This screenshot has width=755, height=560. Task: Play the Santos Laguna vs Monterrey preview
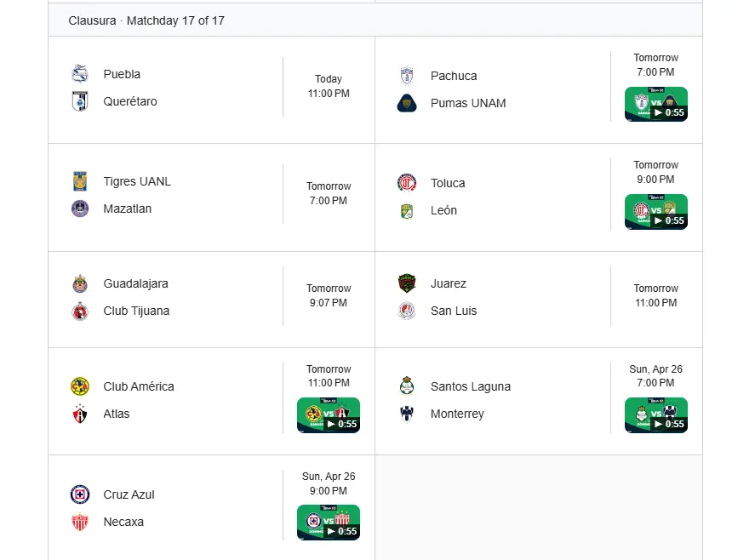(x=655, y=415)
